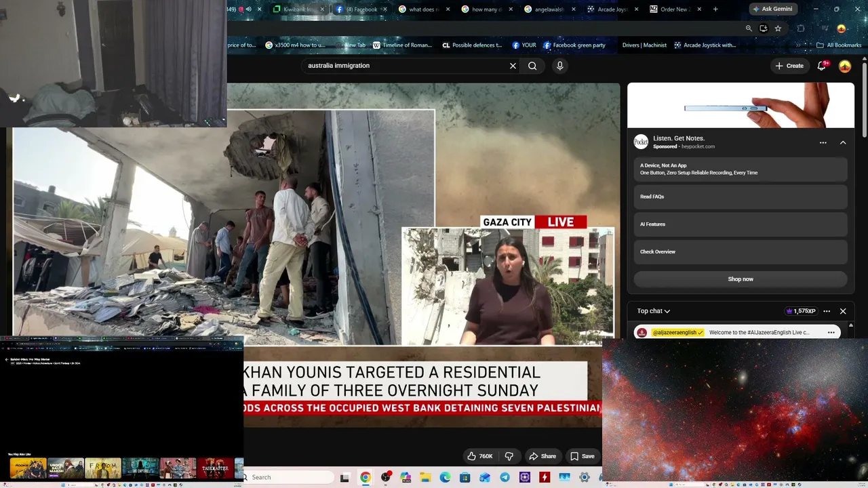This screenshot has height=488, width=868.
Task: Like the video showing 760K likes
Action: click(479, 456)
